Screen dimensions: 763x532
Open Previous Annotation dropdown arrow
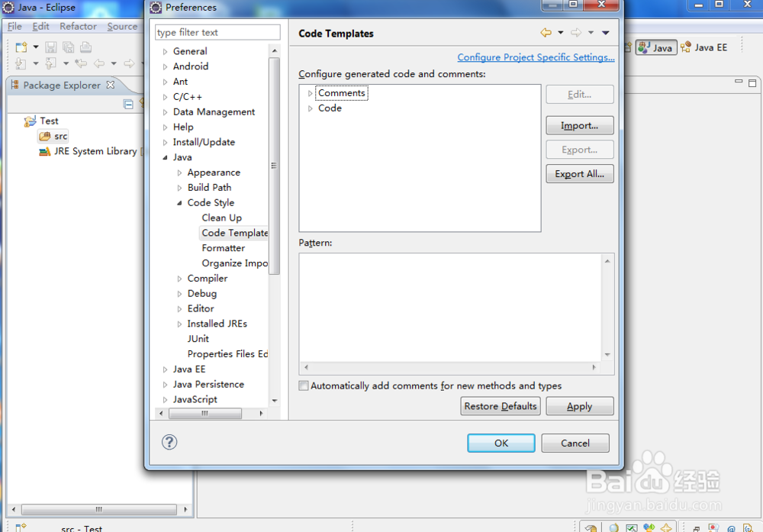tap(66, 63)
